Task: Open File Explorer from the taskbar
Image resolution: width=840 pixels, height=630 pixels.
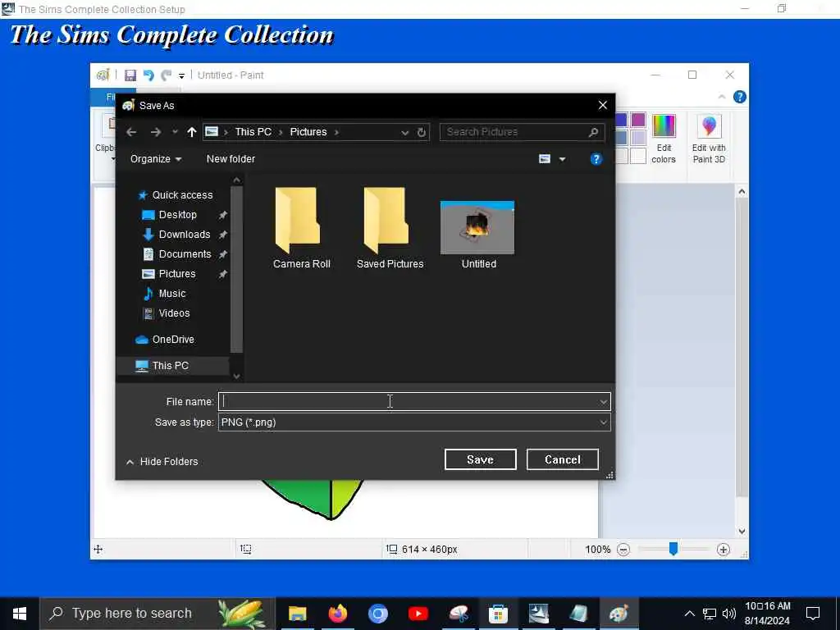Action: tap(297, 614)
